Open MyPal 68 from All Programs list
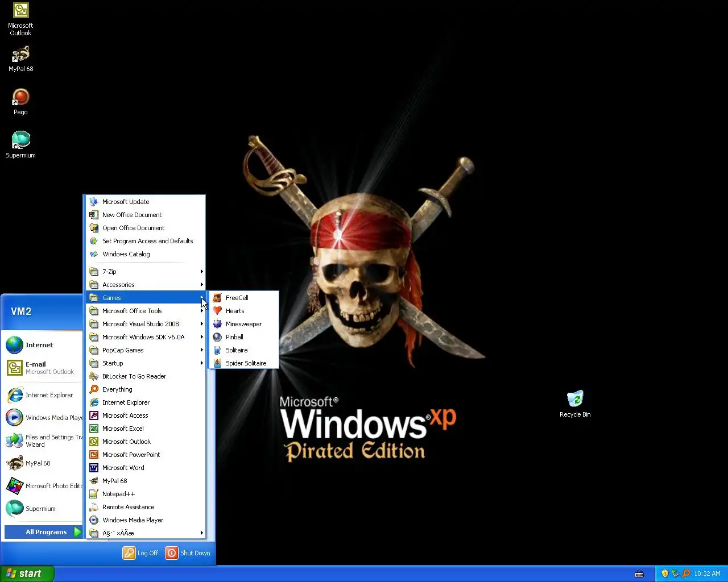 (146, 481)
